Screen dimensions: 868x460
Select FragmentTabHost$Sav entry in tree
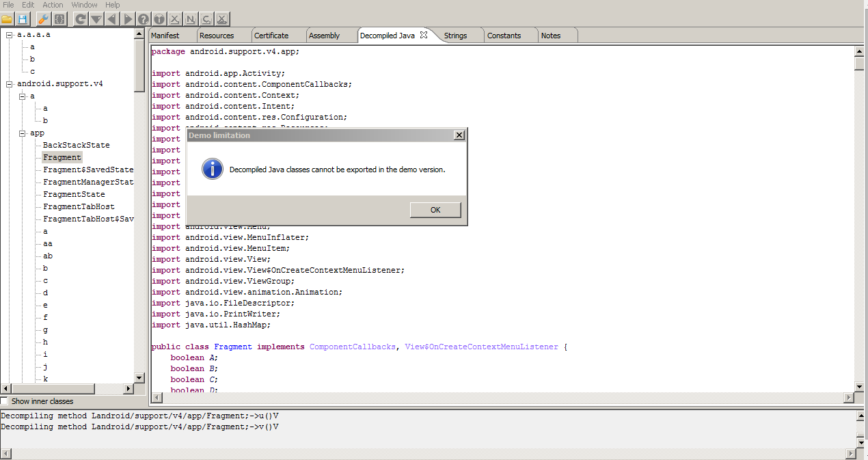(88, 219)
